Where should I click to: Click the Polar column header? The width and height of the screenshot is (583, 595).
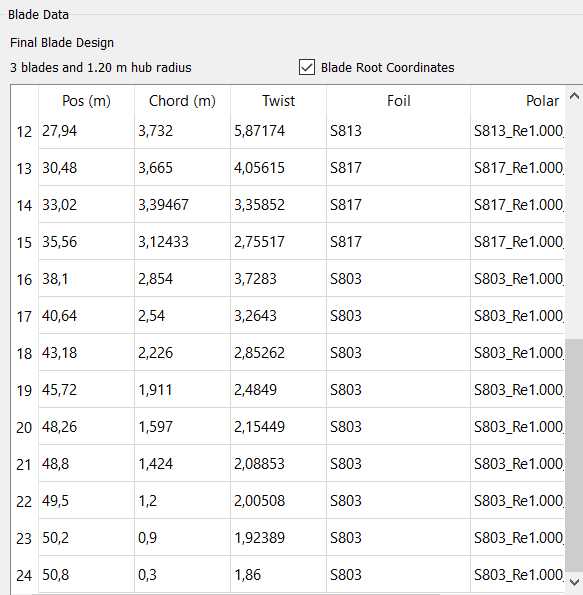click(x=518, y=101)
